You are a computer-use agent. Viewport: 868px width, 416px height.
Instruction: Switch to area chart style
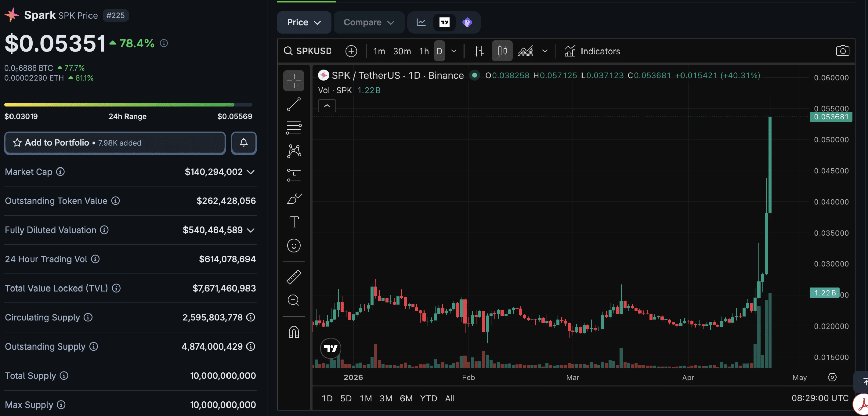[526, 51]
